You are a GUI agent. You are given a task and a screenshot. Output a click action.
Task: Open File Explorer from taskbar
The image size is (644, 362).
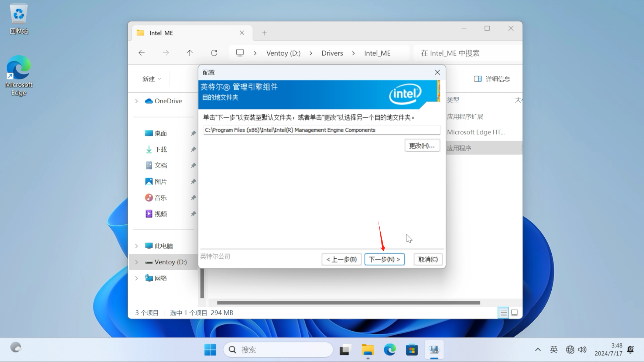368,349
